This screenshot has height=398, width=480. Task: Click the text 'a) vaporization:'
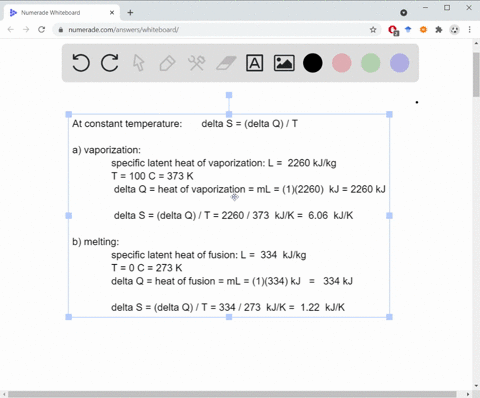tap(106, 150)
